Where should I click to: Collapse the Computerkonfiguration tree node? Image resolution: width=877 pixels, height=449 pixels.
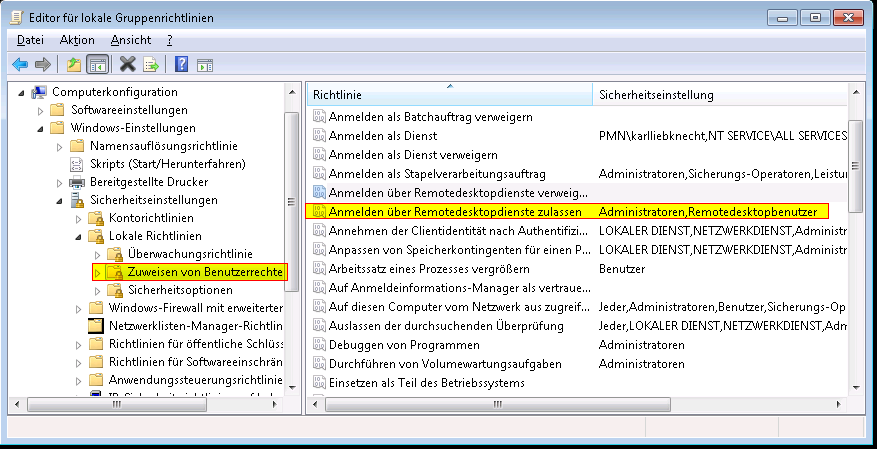pyautogui.click(x=23, y=92)
